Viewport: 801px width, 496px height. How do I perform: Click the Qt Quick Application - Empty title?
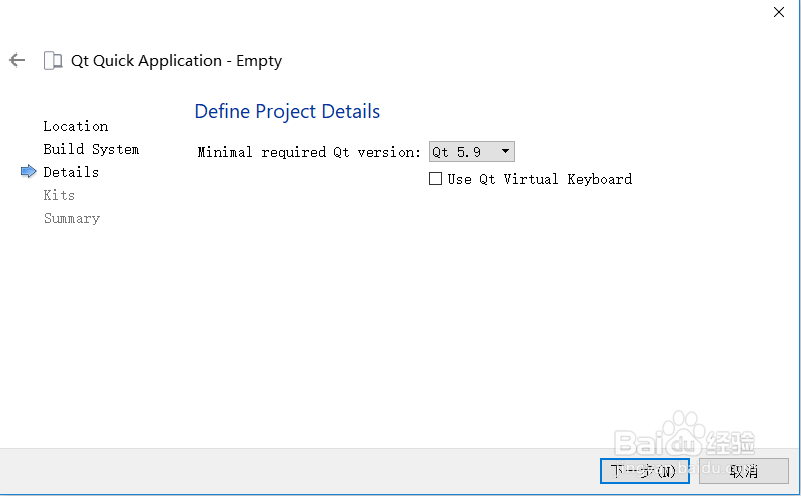coord(176,61)
